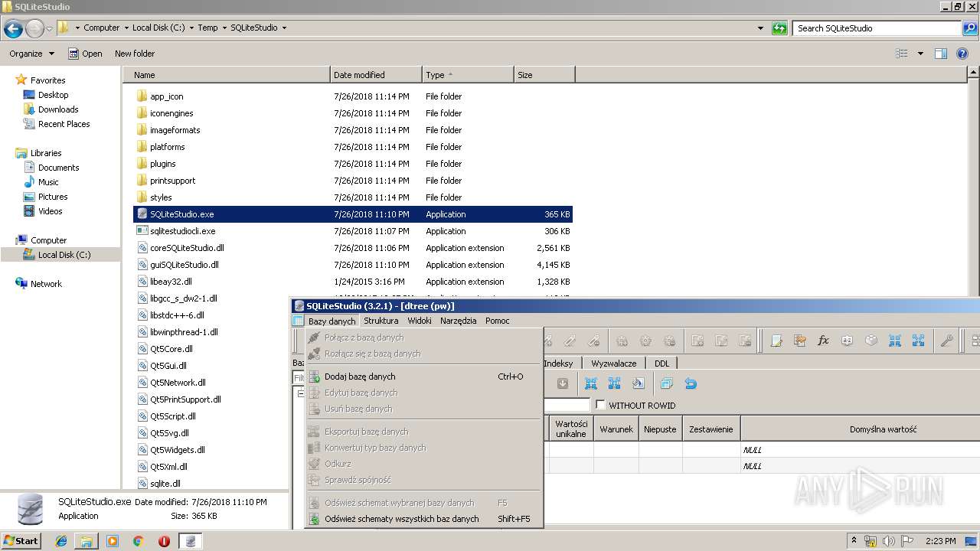
Task: Open recent pages dropdown beside forward button
Action: click(x=50, y=28)
